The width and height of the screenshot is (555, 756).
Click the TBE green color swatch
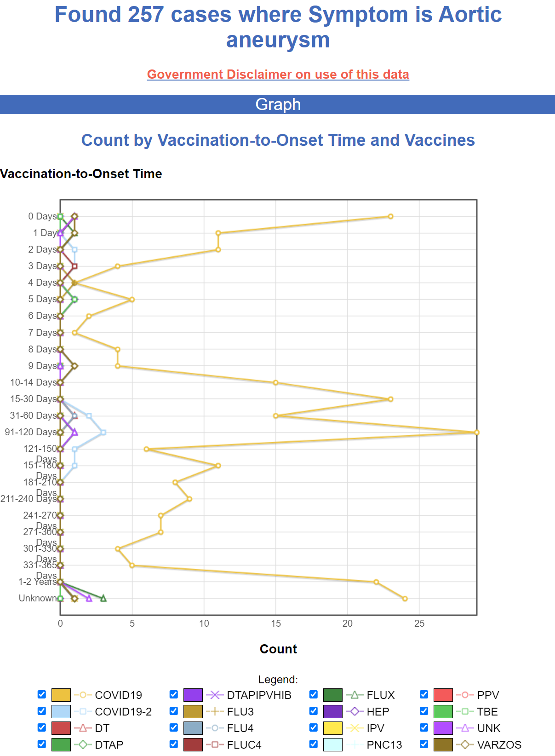(443, 711)
